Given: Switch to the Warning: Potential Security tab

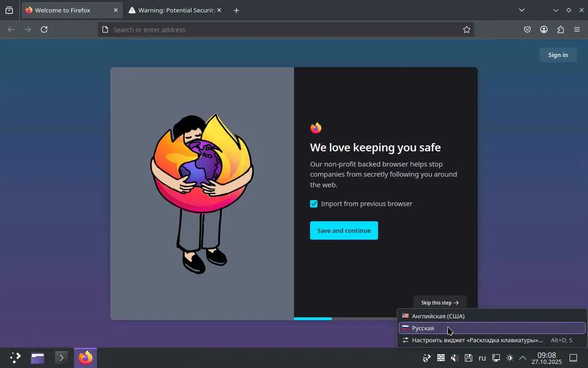Looking at the screenshot, I should pos(175,10).
